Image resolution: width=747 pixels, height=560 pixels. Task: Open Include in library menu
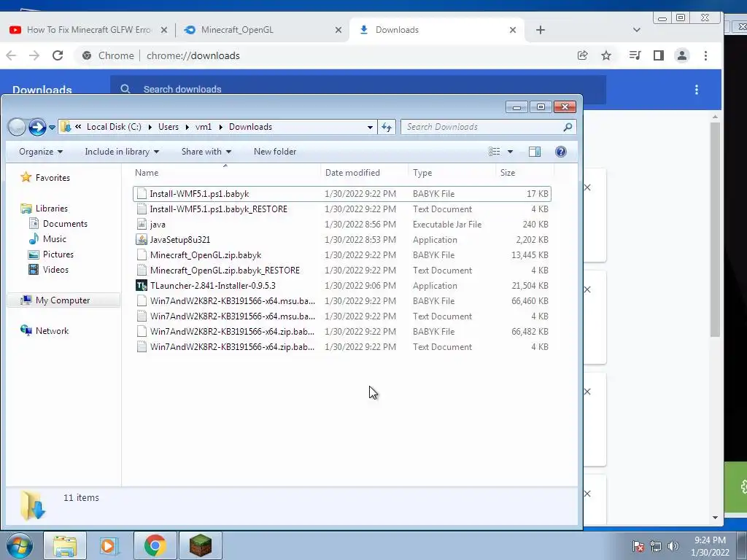coord(122,152)
